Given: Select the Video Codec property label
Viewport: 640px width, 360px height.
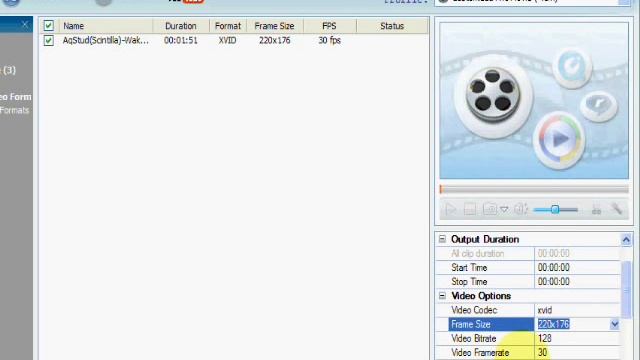Looking at the screenshot, I should (x=474, y=310).
